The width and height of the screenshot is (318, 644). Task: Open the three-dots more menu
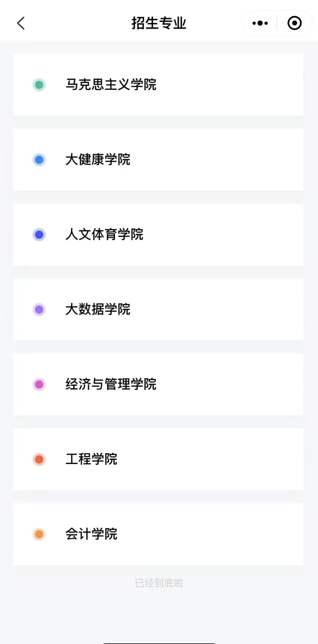(x=260, y=23)
